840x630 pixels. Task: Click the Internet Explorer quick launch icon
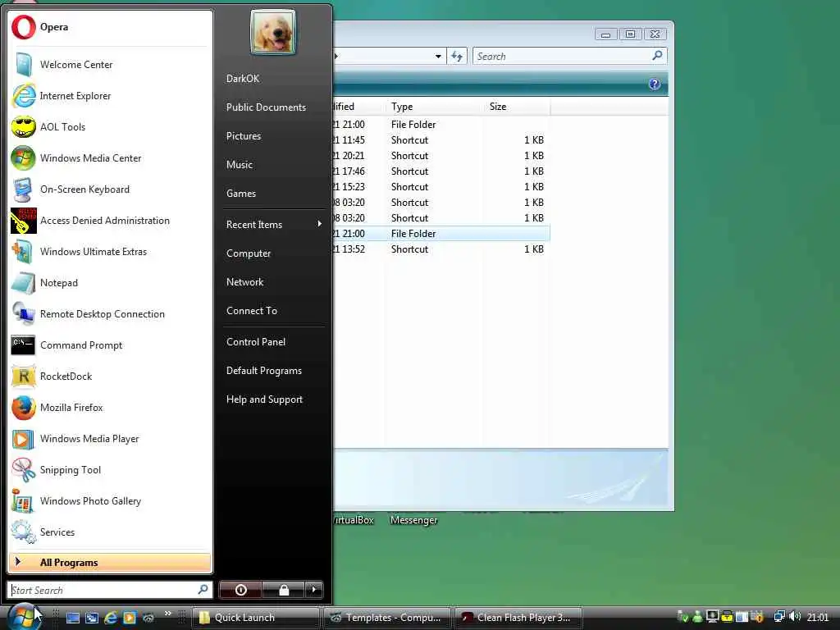[111, 618]
